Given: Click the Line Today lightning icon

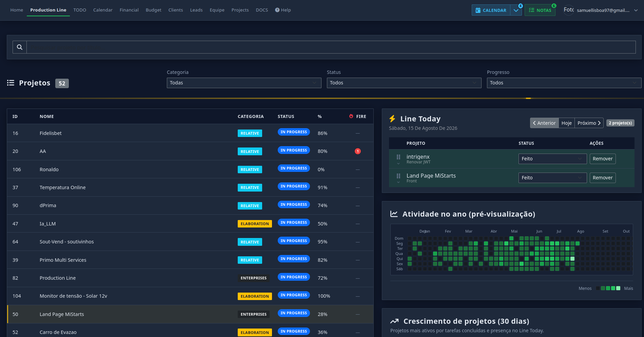Looking at the screenshot, I should [392, 119].
